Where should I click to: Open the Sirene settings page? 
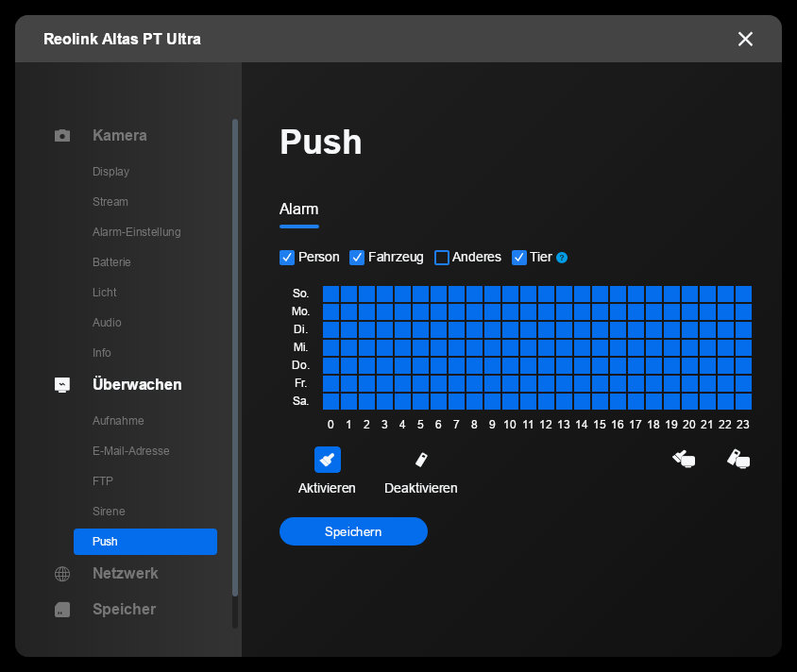click(109, 512)
